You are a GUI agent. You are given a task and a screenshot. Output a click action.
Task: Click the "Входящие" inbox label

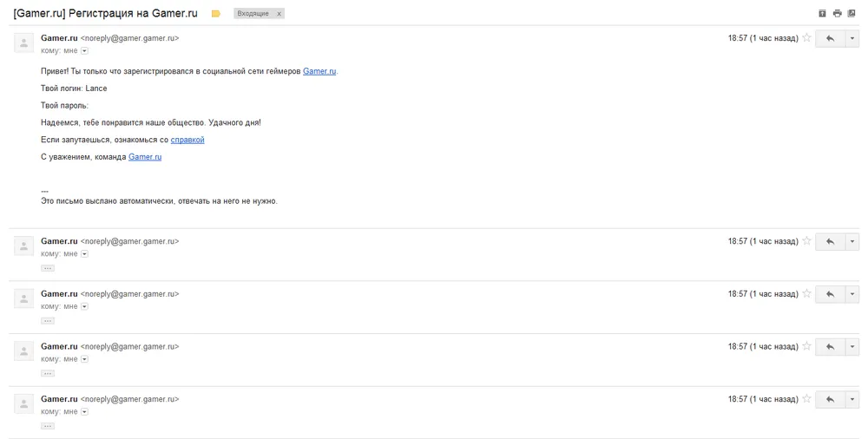coord(253,14)
